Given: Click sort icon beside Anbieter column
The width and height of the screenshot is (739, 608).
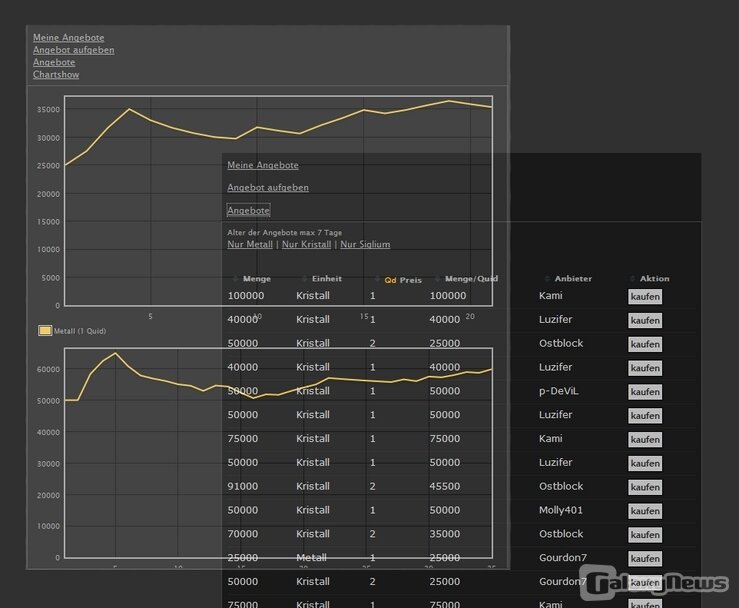Looking at the screenshot, I should [x=547, y=279].
